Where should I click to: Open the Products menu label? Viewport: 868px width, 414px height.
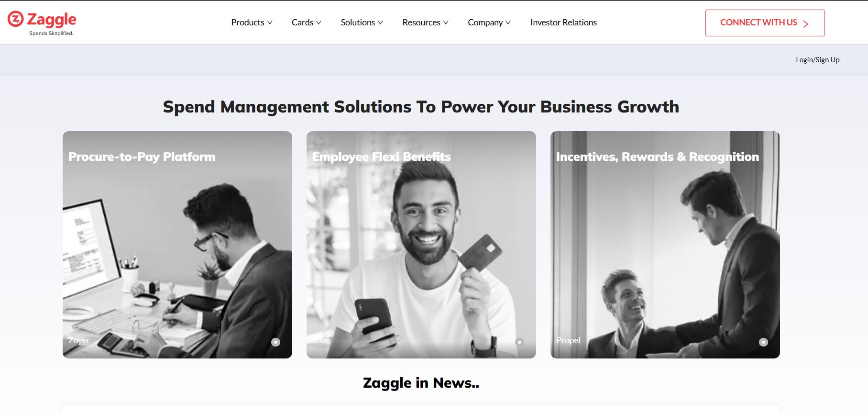pos(248,22)
